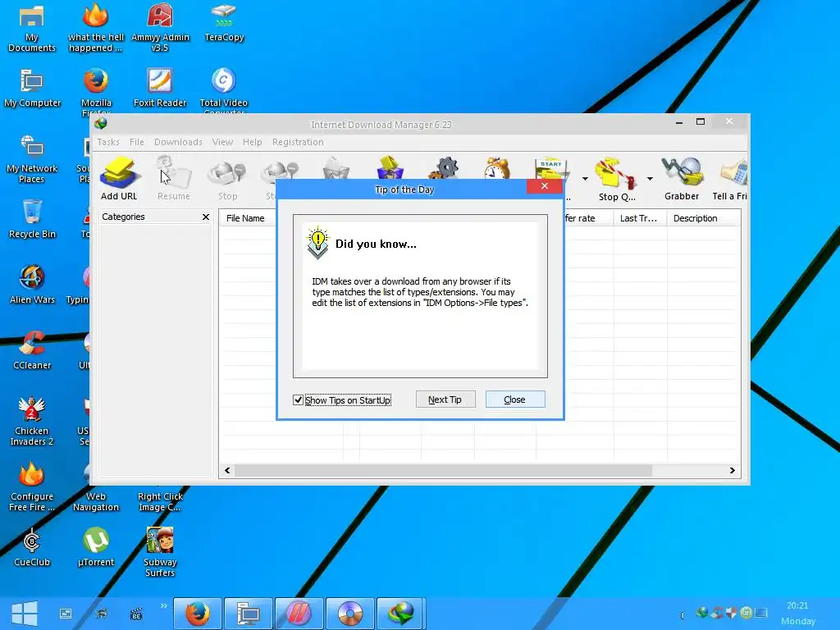Click the Start Queue toolbar icon
840x630 pixels.
click(550, 167)
